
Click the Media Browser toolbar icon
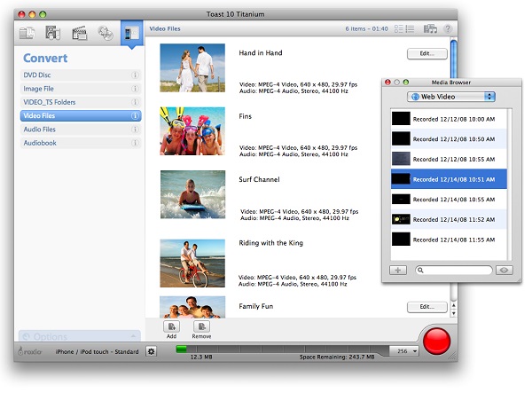[x=431, y=29]
